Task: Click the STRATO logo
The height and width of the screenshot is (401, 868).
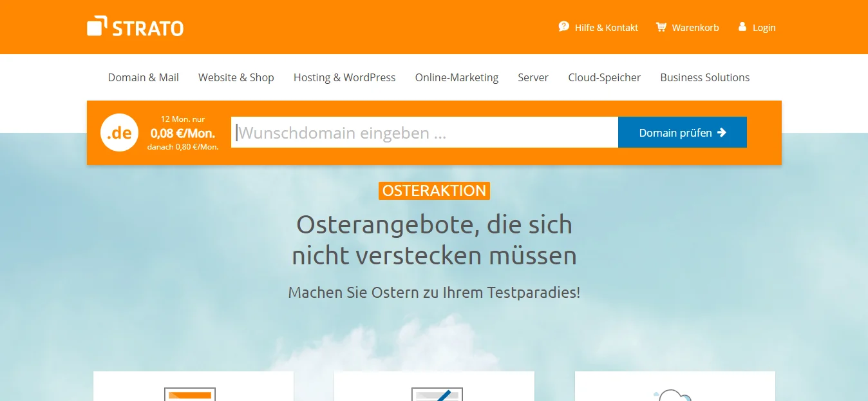Action: [x=135, y=26]
